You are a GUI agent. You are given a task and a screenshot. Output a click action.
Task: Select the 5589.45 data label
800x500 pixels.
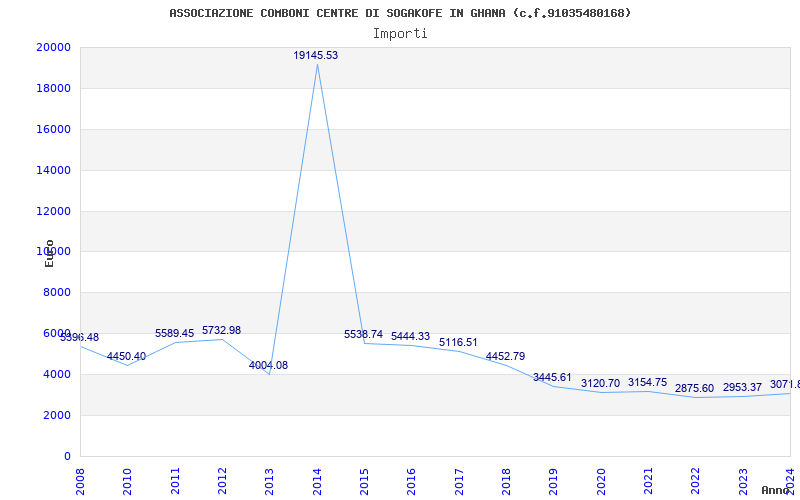click(x=174, y=333)
